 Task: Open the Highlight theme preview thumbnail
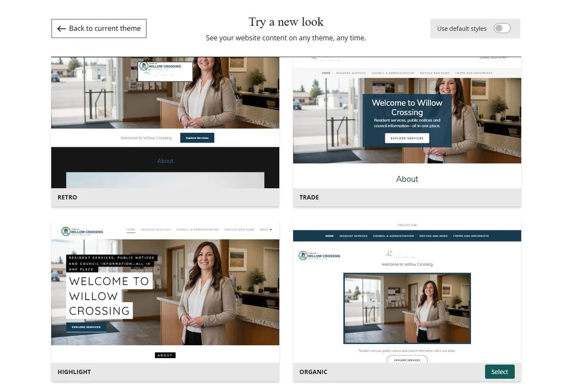[165, 292]
